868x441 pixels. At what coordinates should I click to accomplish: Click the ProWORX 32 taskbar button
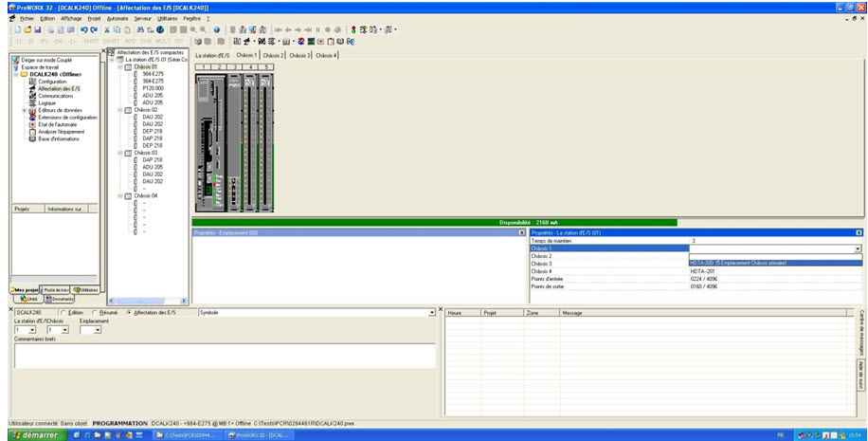(259, 435)
